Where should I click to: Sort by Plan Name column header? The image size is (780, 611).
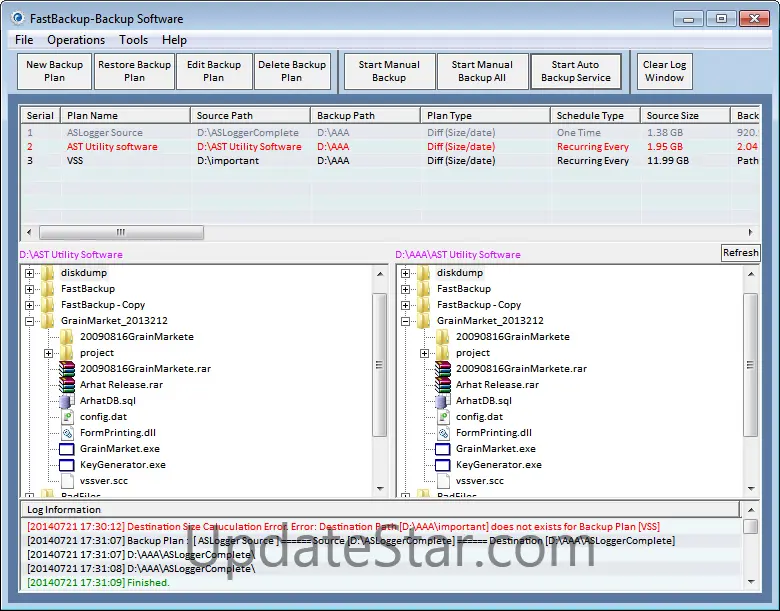(x=125, y=115)
